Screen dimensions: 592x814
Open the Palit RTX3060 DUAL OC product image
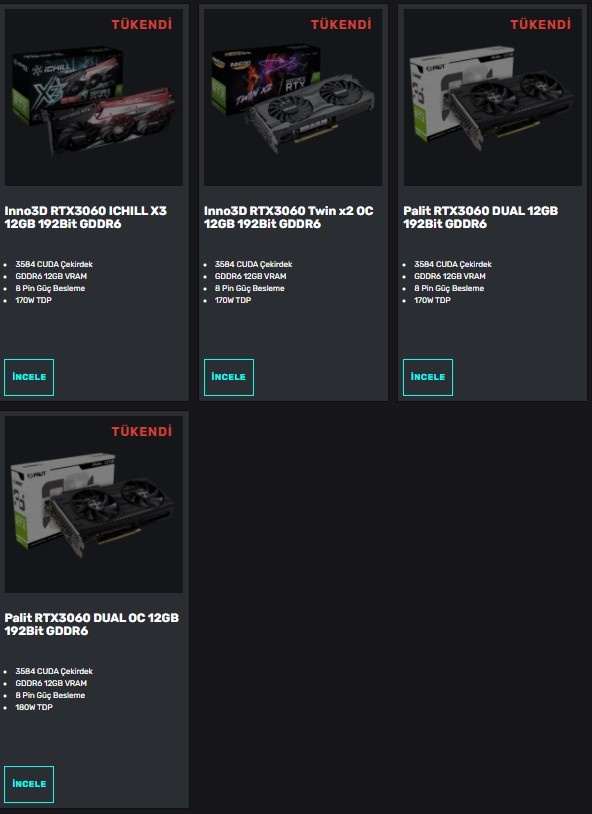tap(94, 504)
